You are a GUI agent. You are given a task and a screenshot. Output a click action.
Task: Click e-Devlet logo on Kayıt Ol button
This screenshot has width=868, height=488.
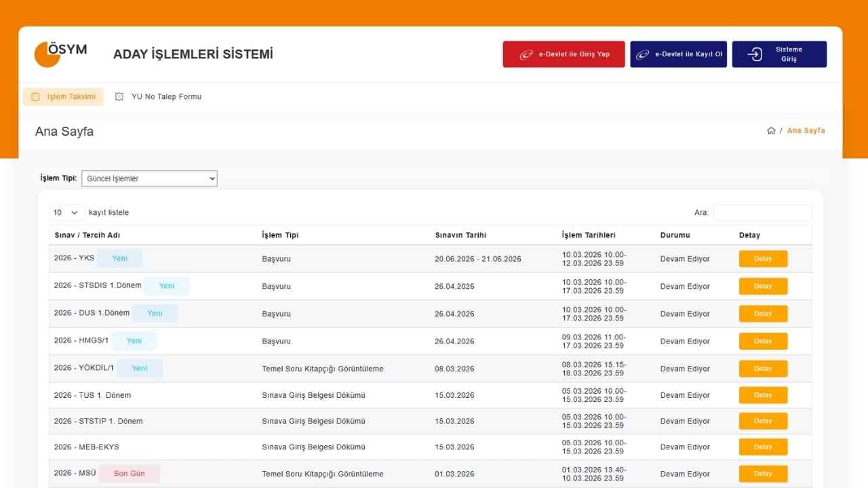642,55
